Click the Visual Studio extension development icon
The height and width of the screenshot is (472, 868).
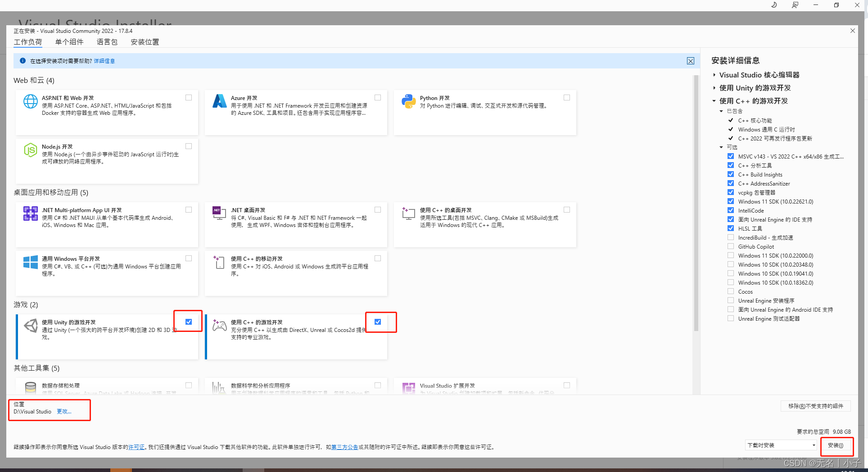coord(409,388)
